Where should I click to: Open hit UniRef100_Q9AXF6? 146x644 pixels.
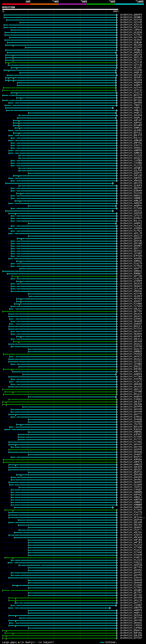[131, 15]
